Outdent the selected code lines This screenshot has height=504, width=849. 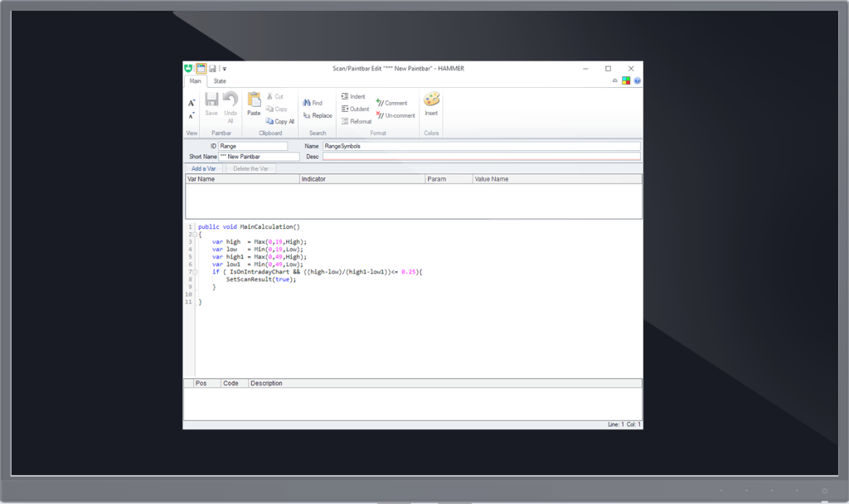pos(355,109)
